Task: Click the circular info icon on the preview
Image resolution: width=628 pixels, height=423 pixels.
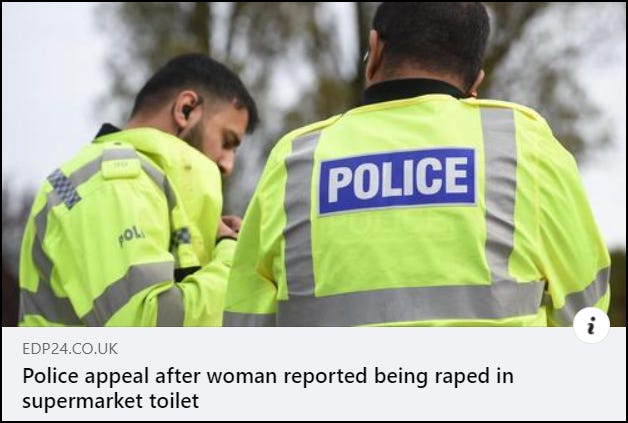Action: coord(591,325)
